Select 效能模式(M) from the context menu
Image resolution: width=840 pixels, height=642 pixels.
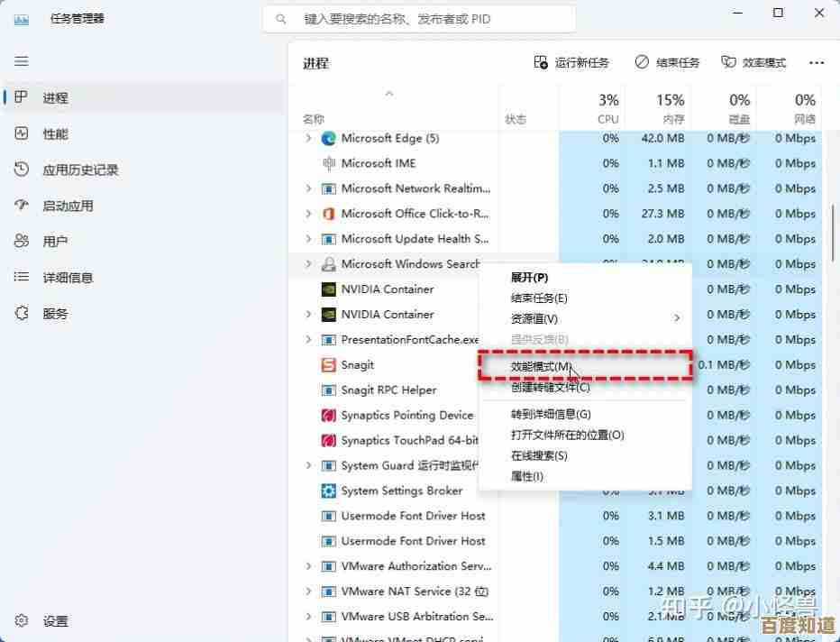pos(541,366)
